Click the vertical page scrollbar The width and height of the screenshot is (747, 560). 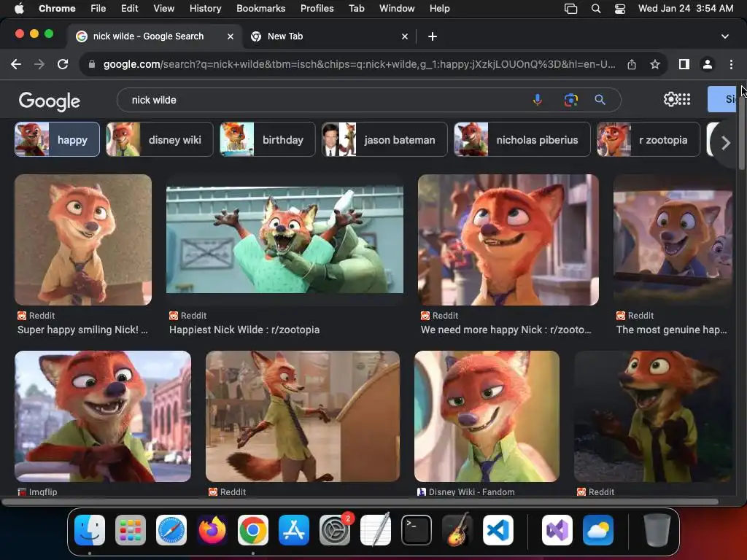click(741, 128)
